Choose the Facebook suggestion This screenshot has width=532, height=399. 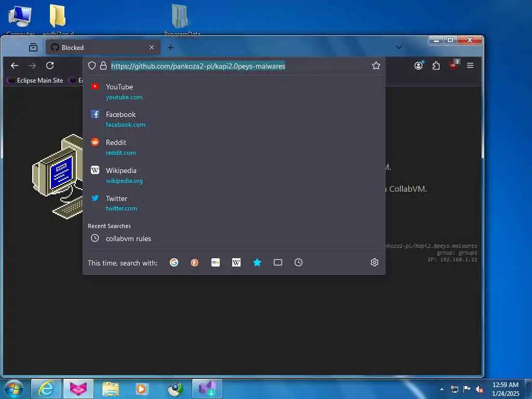click(x=234, y=119)
